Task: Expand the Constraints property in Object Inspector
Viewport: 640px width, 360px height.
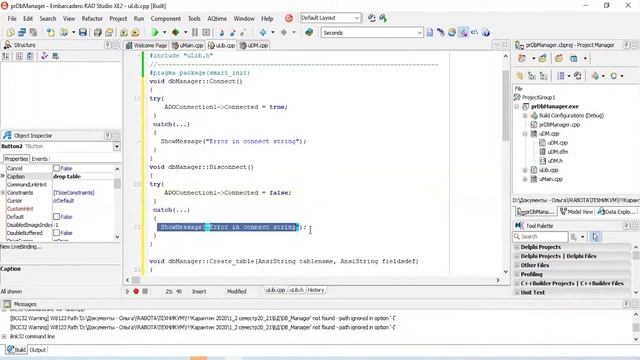Action: click(x=3, y=193)
